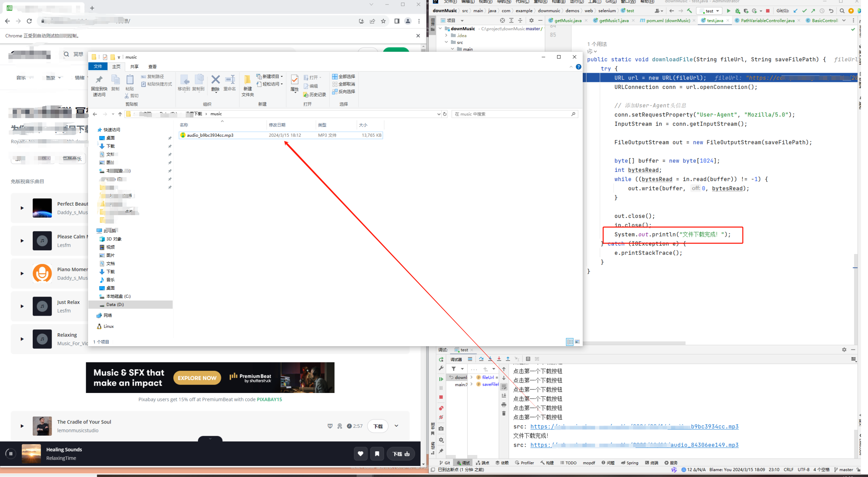Viewport: 868px width, 477px height.
Task: Toggle soft-wrap in the debug console
Action: [x=504, y=387]
